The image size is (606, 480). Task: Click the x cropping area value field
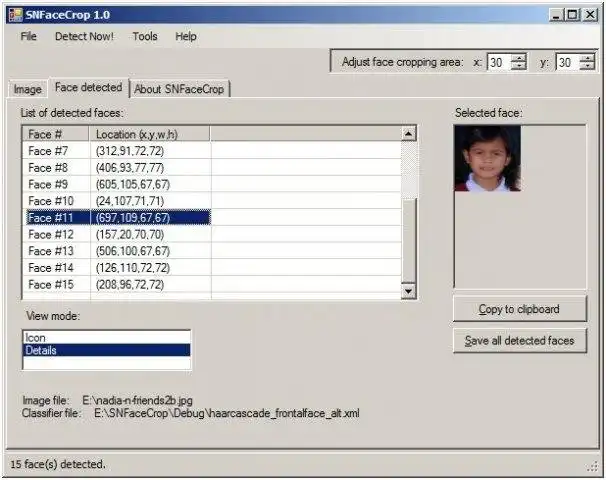(x=498, y=62)
